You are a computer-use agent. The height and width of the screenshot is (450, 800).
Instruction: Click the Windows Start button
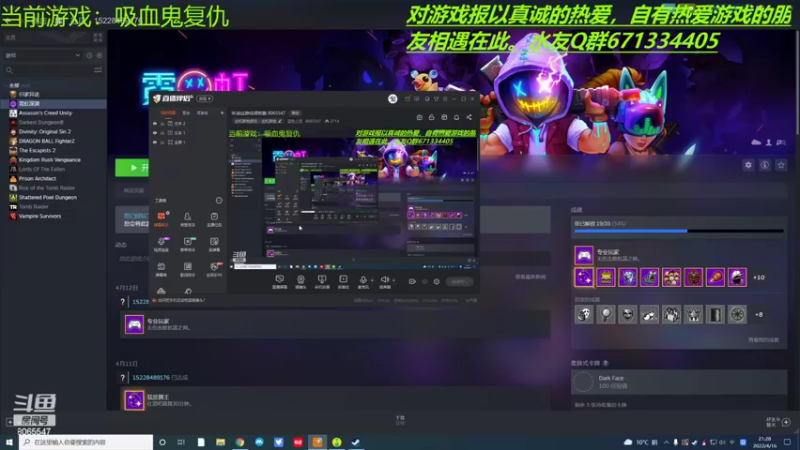pyautogui.click(x=9, y=442)
